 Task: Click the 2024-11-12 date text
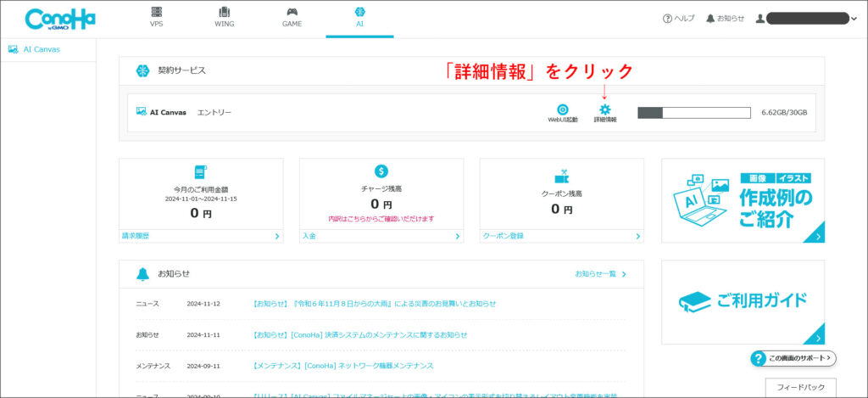[x=203, y=304]
